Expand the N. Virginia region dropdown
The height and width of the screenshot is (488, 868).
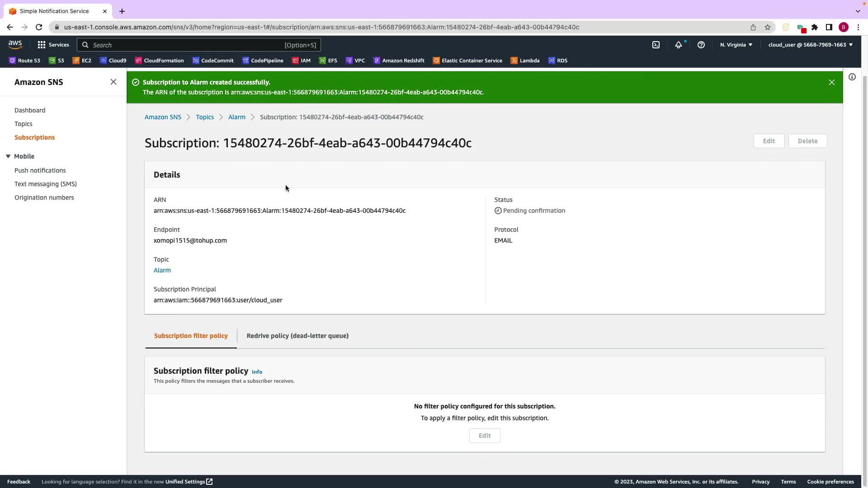pyautogui.click(x=736, y=45)
